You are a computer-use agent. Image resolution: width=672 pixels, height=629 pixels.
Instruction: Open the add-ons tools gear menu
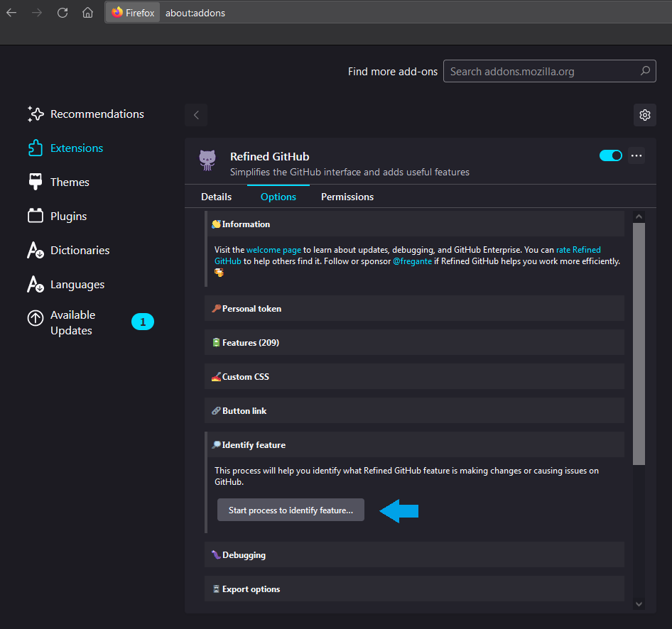click(644, 114)
